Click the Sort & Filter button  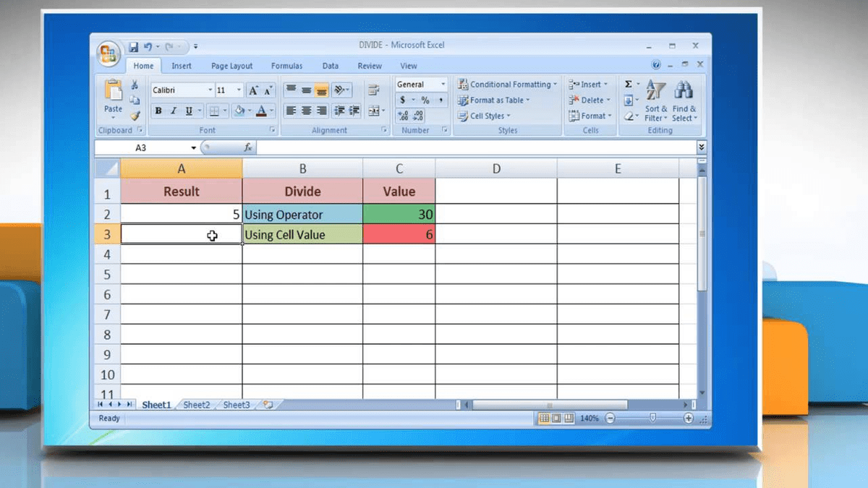tap(656, 101)
